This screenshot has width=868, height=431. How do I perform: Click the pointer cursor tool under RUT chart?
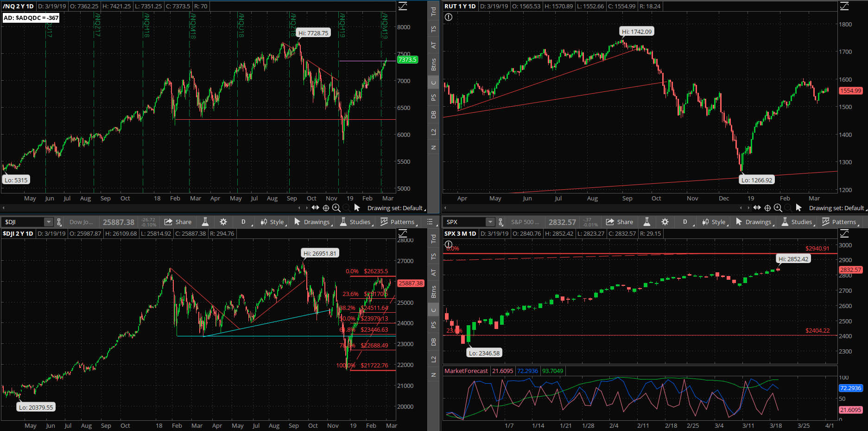tap(798, 207)
